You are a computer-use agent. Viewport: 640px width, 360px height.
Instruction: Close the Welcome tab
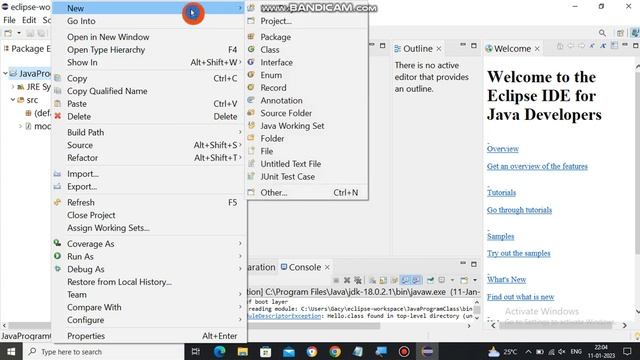(537, 49)
